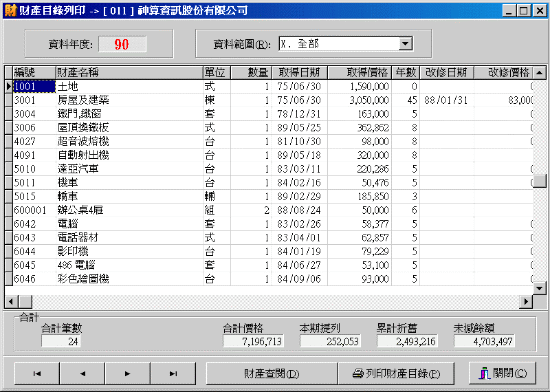Go to next record arrow button
The width and height of the screenshot is (550, 392).
pos(128,373)
